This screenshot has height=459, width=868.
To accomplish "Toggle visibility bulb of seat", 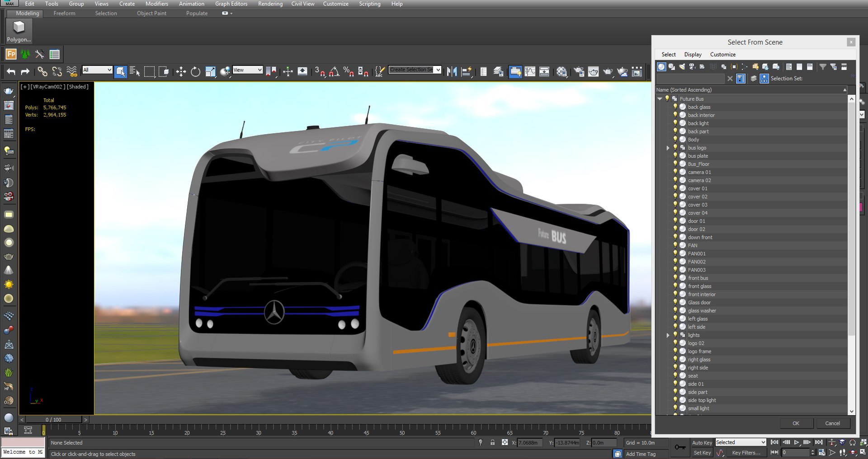I will pos(675,375).
